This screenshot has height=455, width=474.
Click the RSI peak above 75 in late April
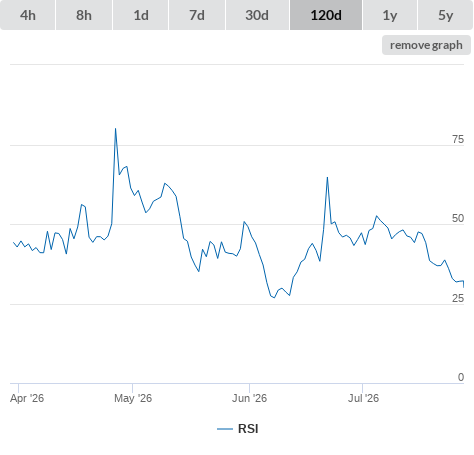click(x=115, y=128)
